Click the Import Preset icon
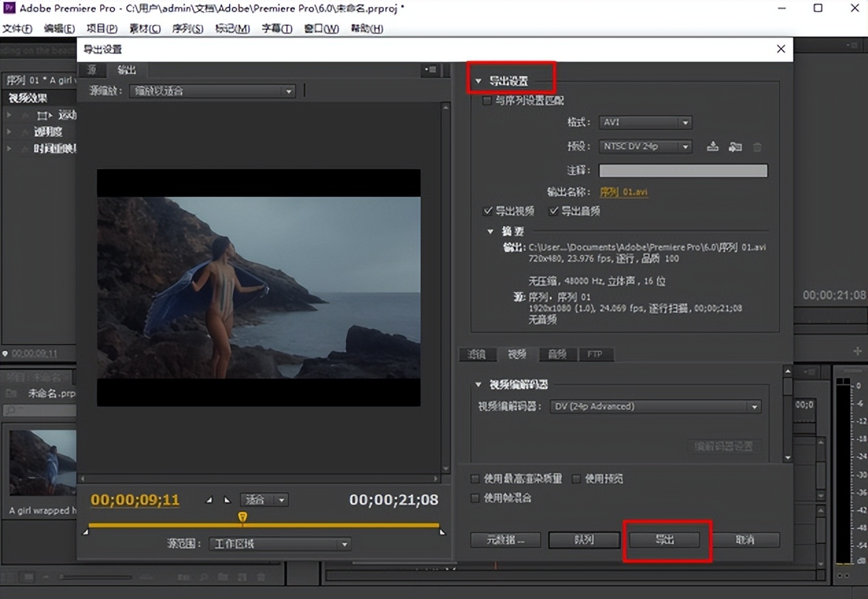The width and height of the screenshot is (868, 599). click(735, 146)
